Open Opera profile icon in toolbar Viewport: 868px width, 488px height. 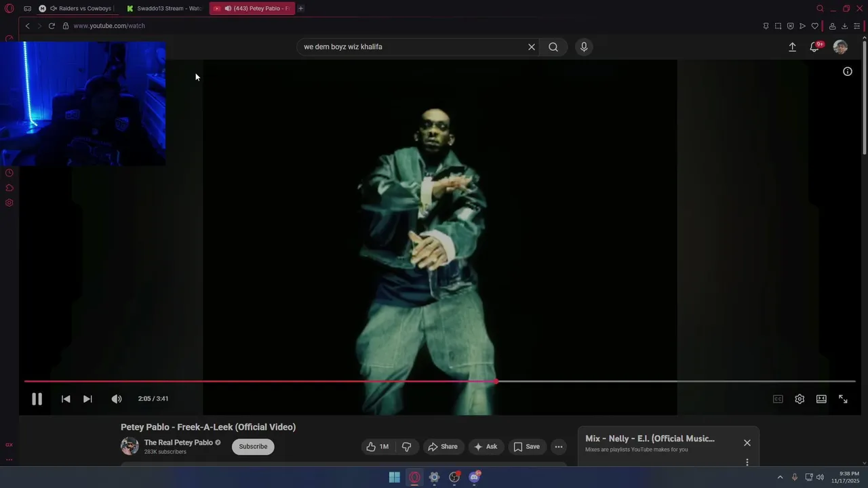pos(832,26)
